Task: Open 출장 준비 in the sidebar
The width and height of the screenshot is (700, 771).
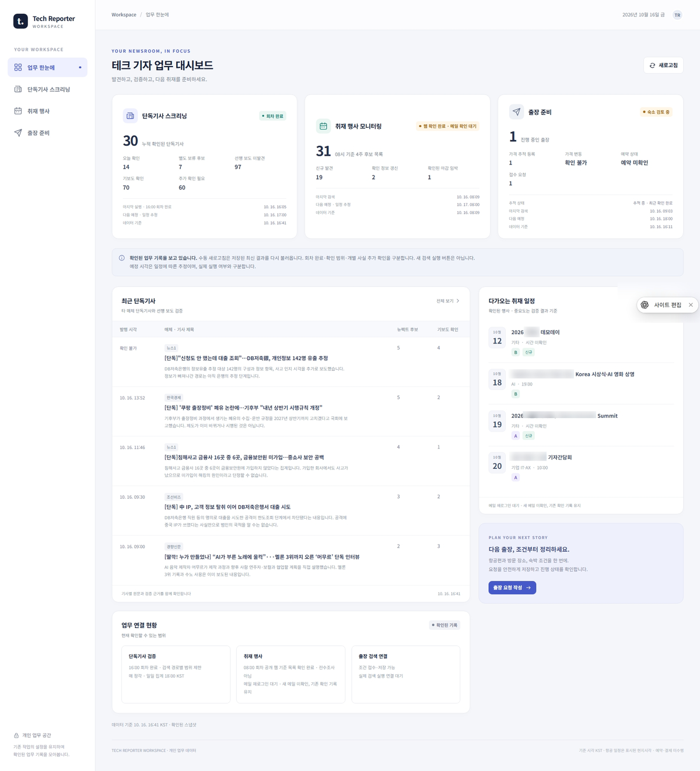Action: click(47, 133)
